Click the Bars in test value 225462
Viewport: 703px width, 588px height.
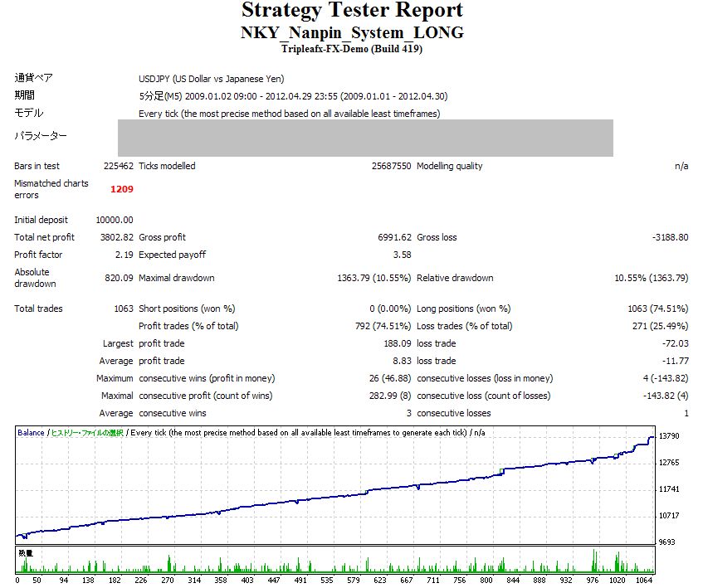tap(119, 166)
